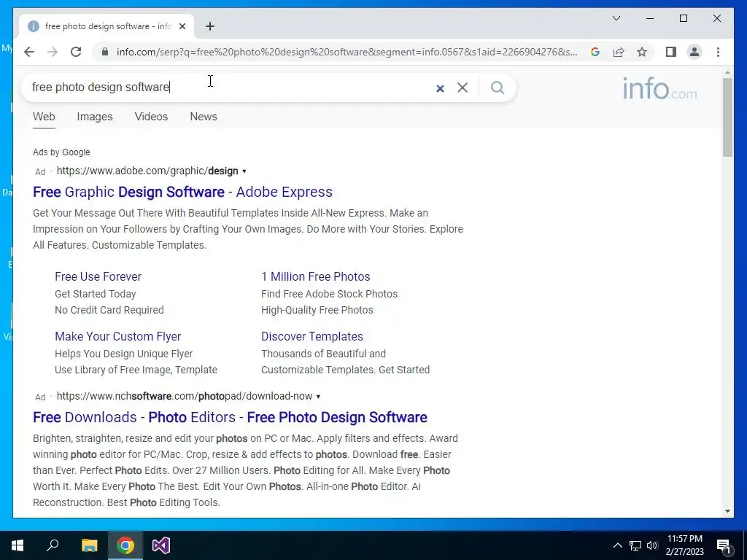The image size is (747, 560).
Task: Click the Ads by Google label
Action: (x=61, y=152)
